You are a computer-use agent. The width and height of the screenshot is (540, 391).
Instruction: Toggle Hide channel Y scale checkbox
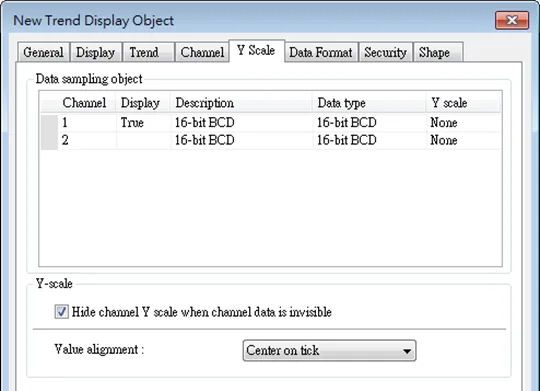(x=61, y=312)
